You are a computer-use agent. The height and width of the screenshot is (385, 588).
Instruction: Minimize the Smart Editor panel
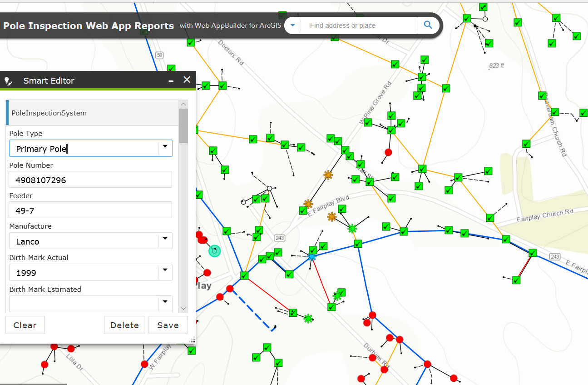(x=171, y=80)
